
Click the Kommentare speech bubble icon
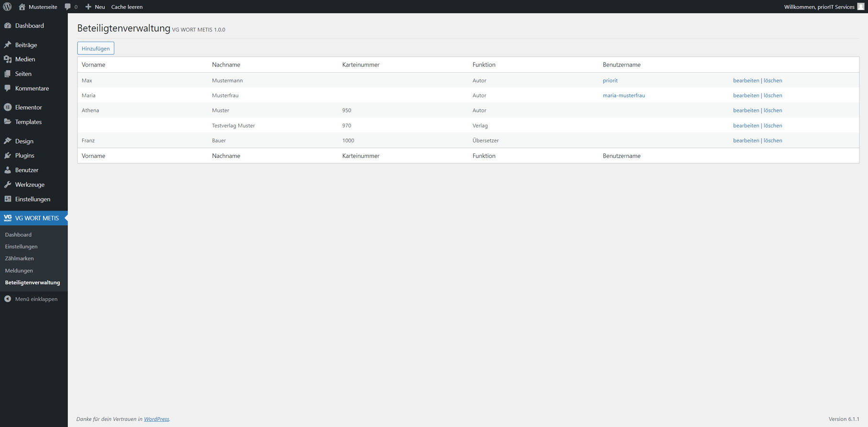pyautogui.click(x=8, y=88)
